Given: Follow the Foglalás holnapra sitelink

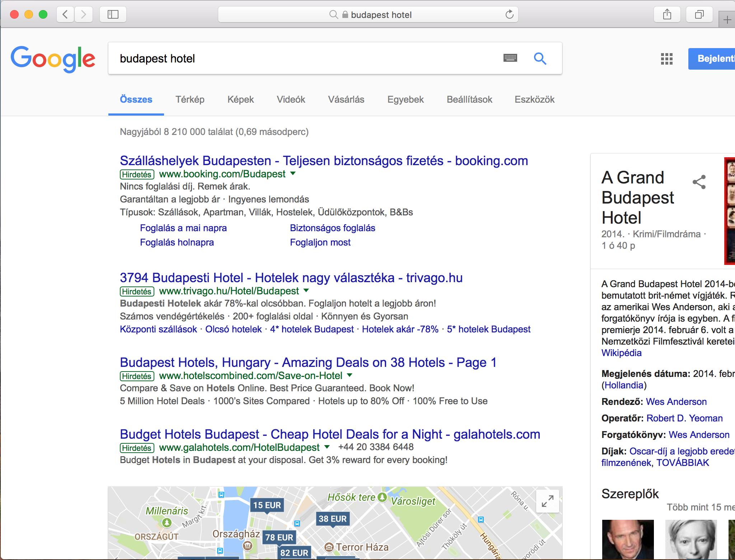Looking at the screenshot, I should [x=177, y=242].
